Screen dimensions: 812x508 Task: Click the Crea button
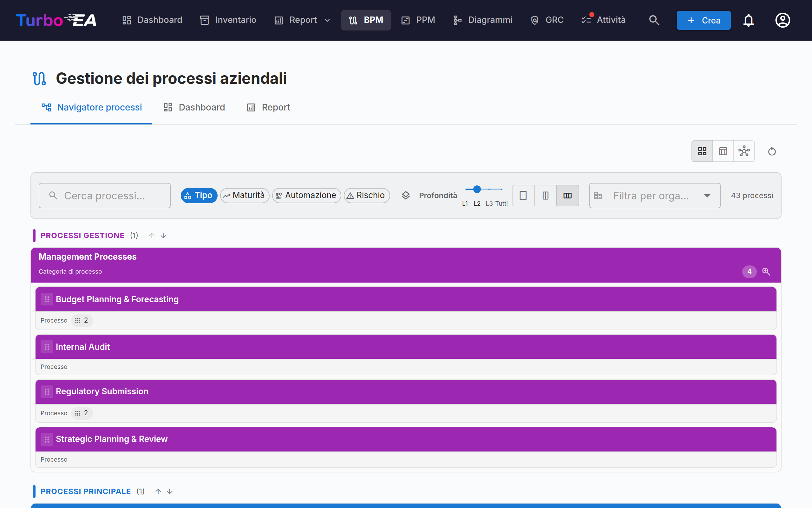(x=704, y=20)
